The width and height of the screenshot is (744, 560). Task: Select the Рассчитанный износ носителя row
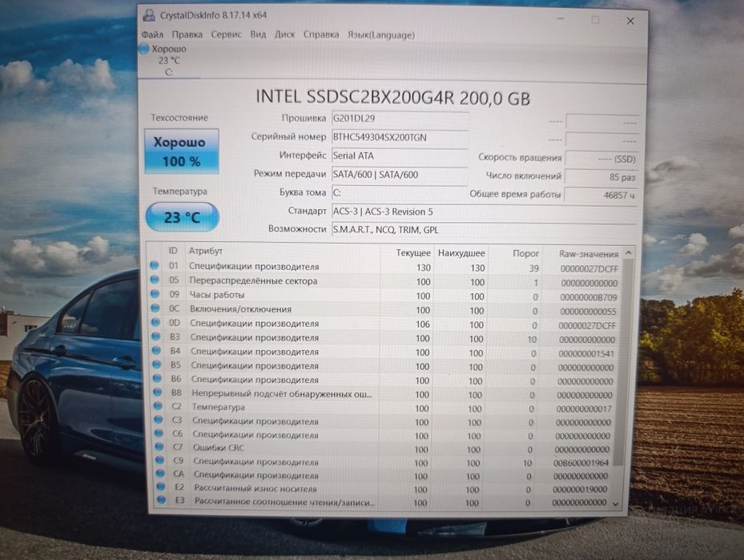coord(383,489)
